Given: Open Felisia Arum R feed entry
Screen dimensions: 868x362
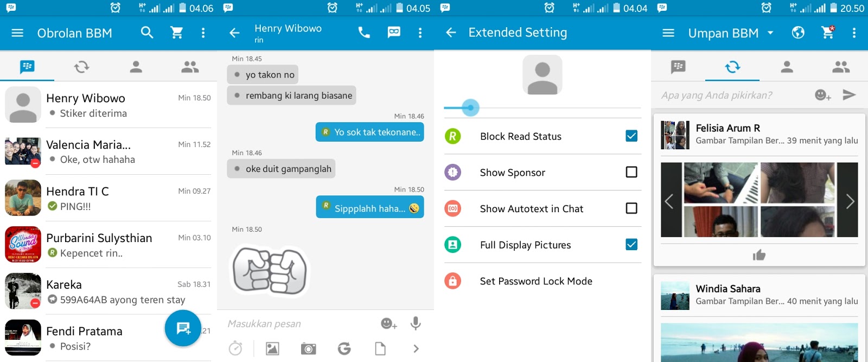Looking at the screenshot, I should click(x=759, y=134).
